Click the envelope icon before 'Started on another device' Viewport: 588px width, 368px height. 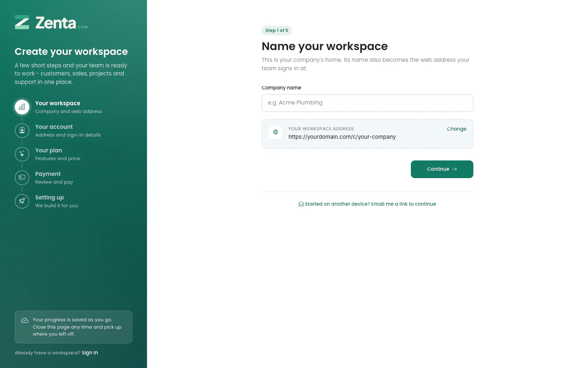pyautogui.click(x=301, y=204)
